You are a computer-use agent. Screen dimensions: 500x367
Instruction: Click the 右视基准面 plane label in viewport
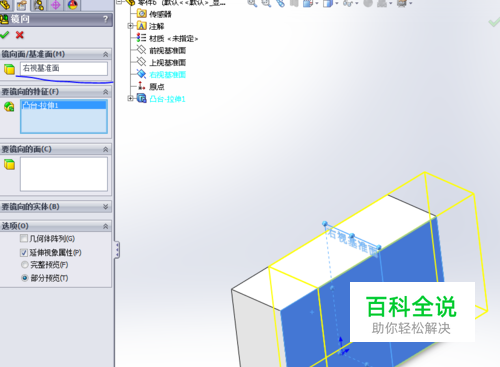(353, 242)
